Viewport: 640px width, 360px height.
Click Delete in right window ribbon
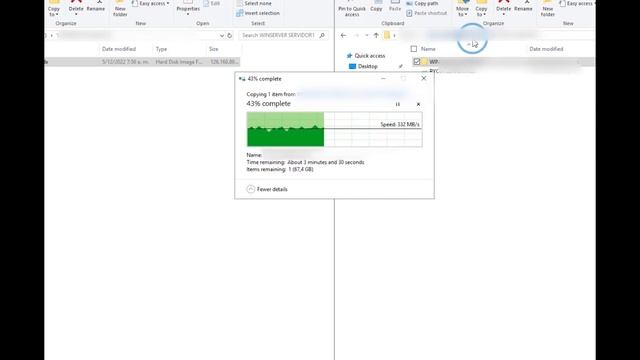pos(504,9)
